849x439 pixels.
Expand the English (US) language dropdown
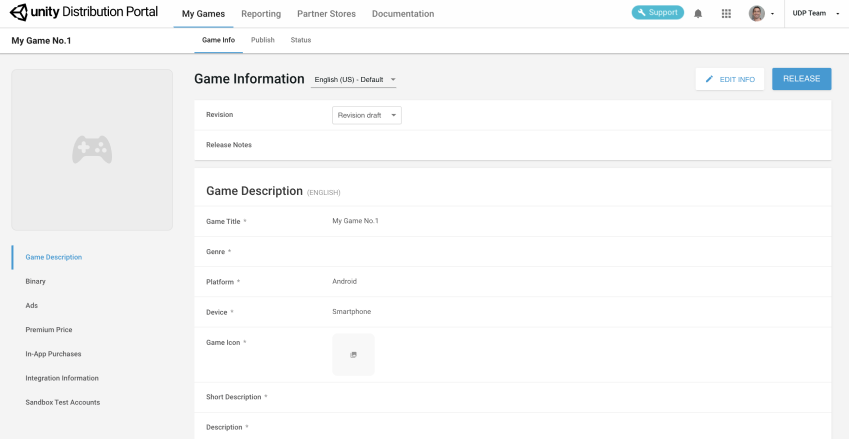354,79
